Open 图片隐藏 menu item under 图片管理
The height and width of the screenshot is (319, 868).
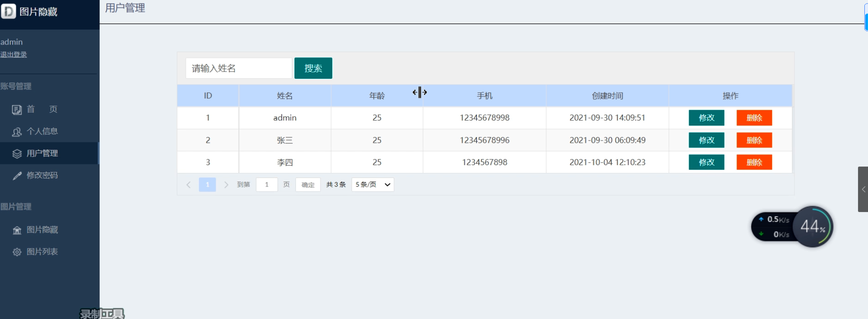pos(49,230)
